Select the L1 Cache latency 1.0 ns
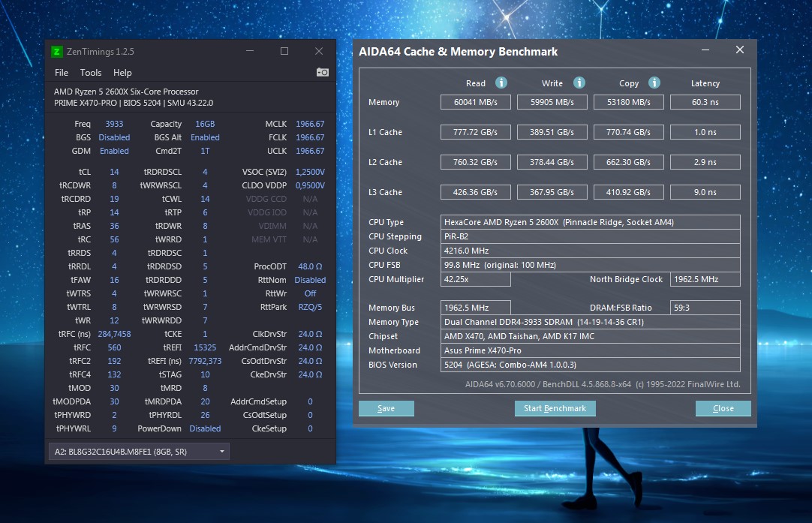The image size is (812, 523). [x=705, y=132]
